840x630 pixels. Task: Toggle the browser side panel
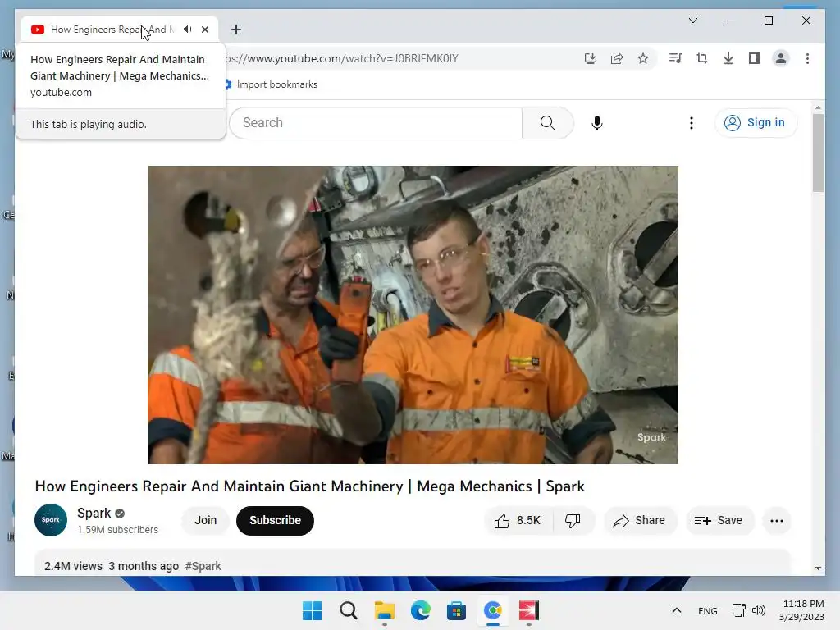point(755,58)
